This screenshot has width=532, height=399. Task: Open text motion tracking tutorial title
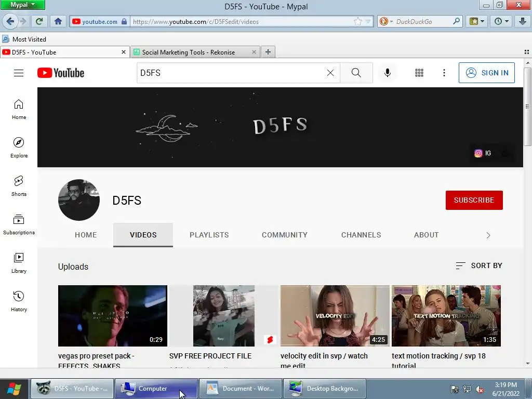[x=438, y=361]
